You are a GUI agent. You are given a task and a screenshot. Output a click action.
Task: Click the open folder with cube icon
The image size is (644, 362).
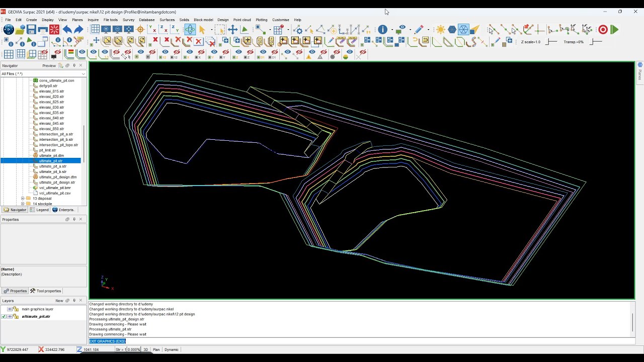pos(20,30)
